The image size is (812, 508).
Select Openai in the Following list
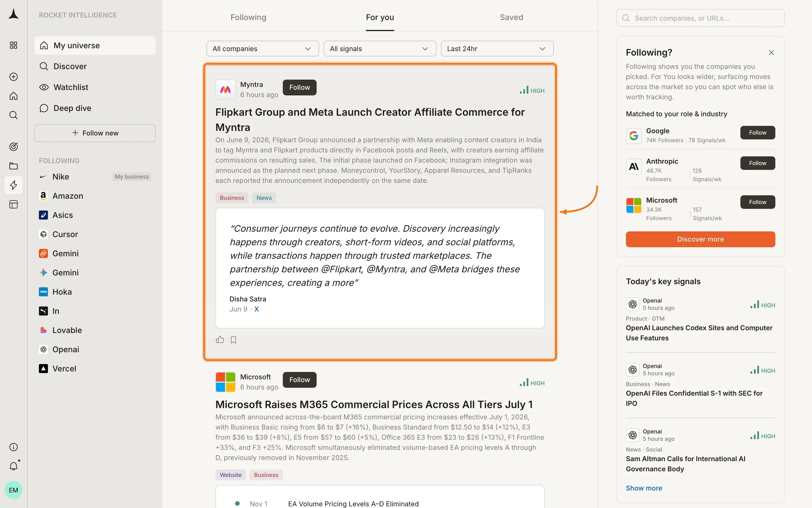coord(95,349)
